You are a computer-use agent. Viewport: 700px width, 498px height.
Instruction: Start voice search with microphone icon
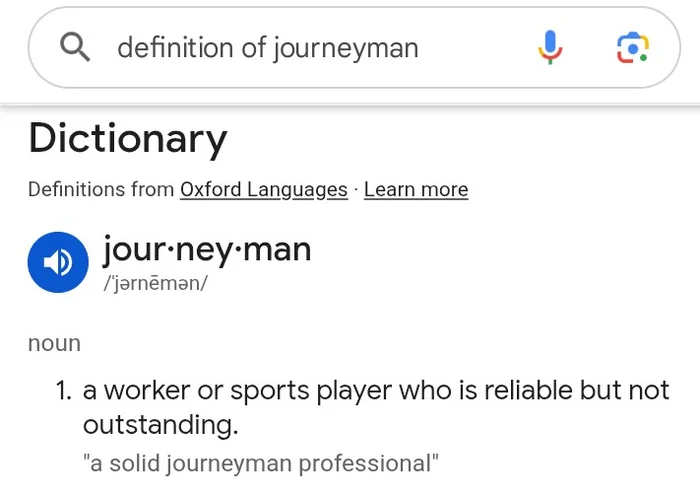pos(550,47)
